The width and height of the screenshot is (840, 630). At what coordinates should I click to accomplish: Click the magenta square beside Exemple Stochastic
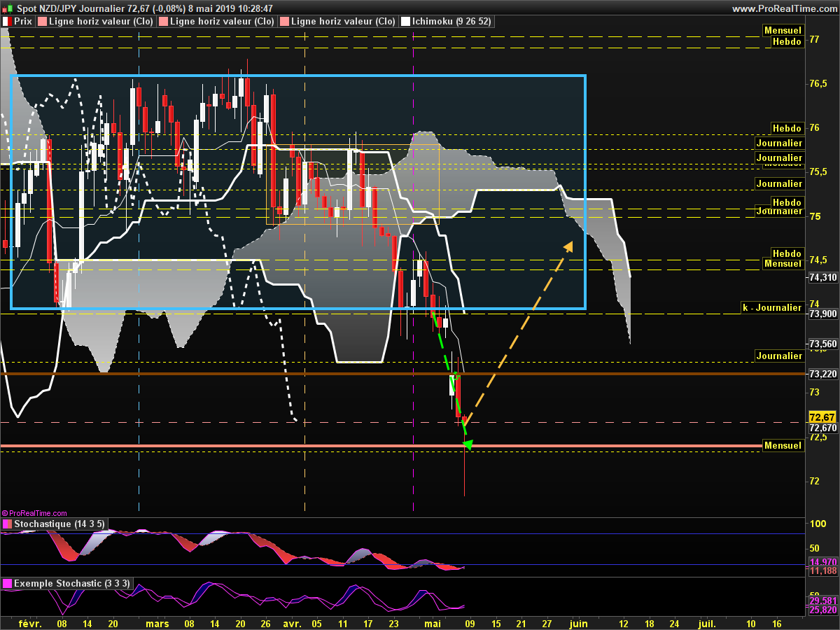pos(7,583)
